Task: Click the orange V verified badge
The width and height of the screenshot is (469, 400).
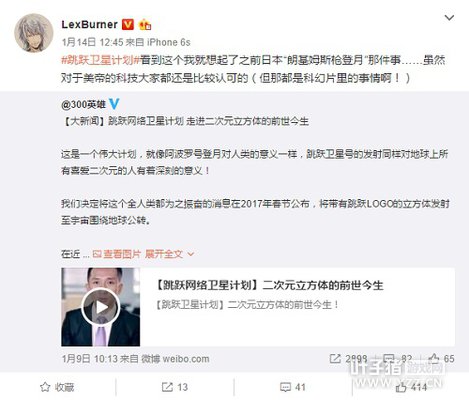Action: (128, 25)
